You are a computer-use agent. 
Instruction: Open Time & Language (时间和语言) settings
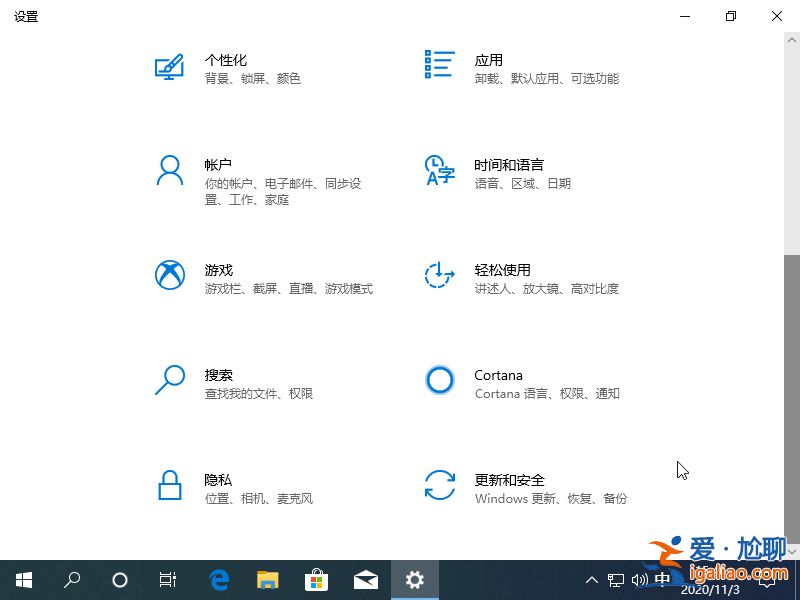510,173
